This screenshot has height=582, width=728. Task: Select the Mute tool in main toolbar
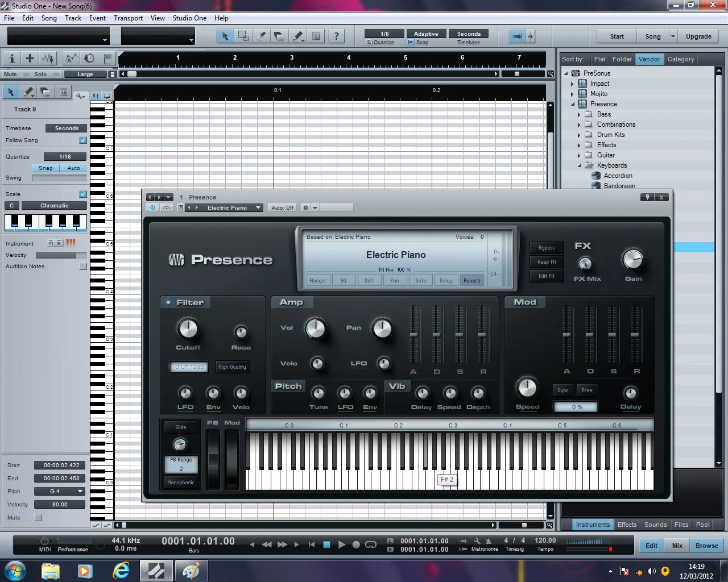pos(316,36)
